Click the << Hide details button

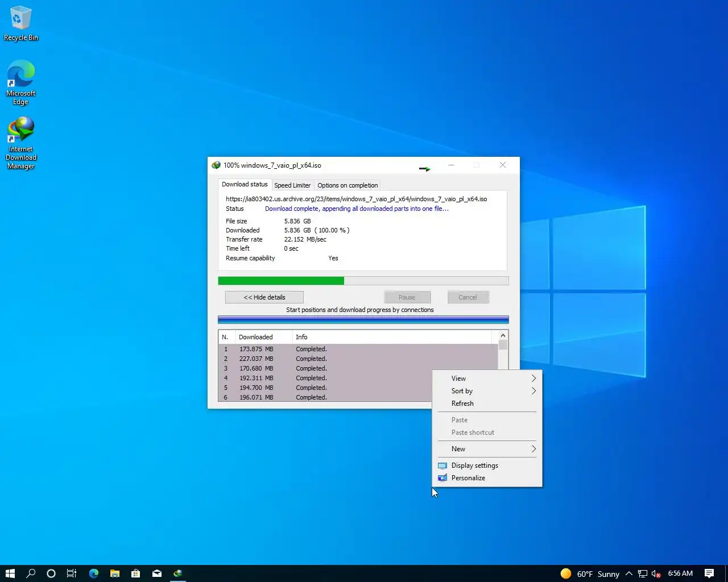tap(264, 297)
